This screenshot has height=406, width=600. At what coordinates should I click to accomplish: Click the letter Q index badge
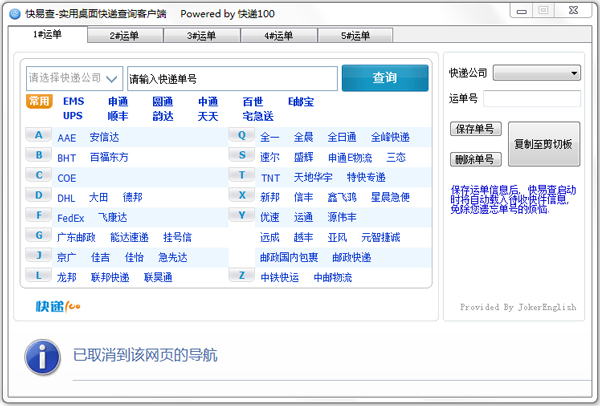pos(242,135)
